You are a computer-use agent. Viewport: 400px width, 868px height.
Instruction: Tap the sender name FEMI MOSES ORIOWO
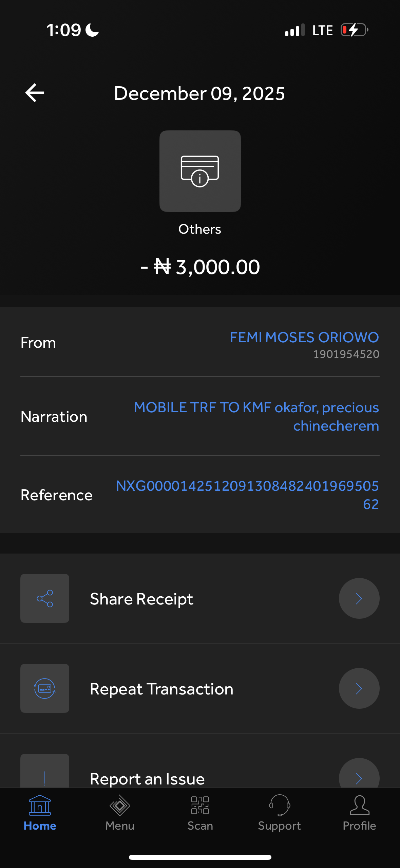tap(304, 338)
